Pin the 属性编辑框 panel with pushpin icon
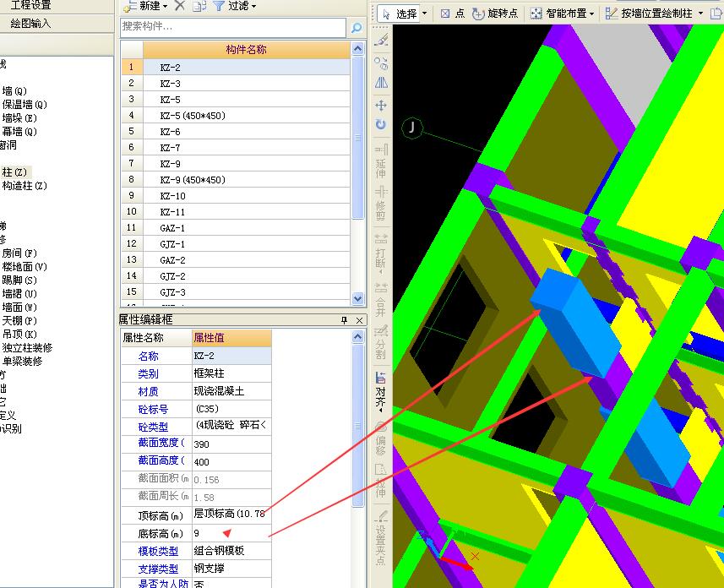The height and width of the screenshot is (588, 724). (344, 320)
